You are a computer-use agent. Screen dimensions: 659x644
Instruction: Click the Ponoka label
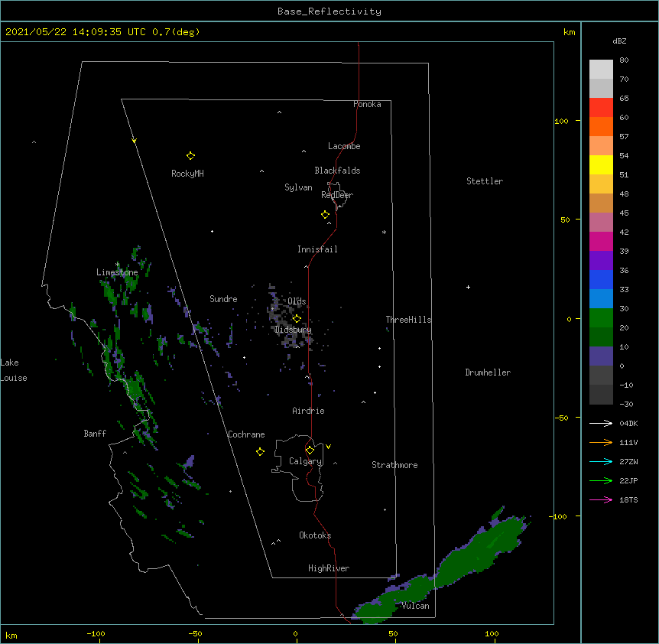pos(367,104)
